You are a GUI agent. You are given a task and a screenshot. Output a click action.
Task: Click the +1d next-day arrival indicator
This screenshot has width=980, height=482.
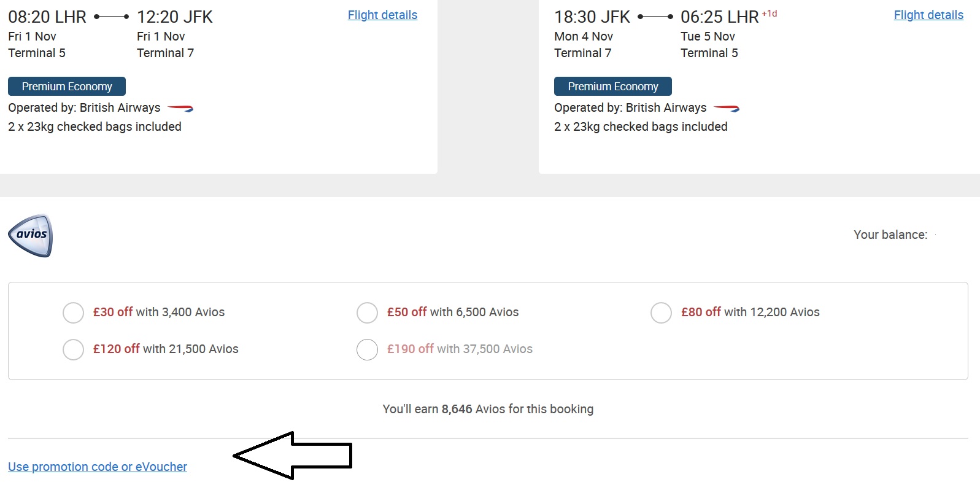[x=770, y=14]
